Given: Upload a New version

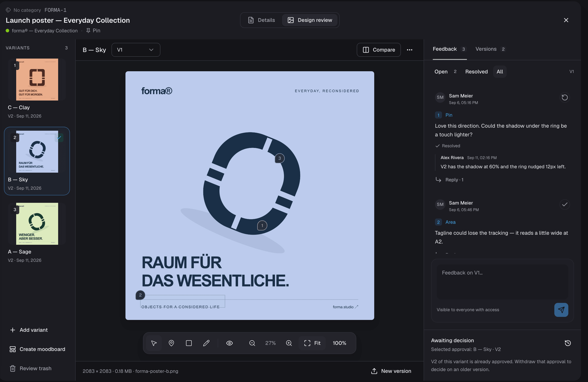Looking at the screenshot, I should [x=391, y=371].
